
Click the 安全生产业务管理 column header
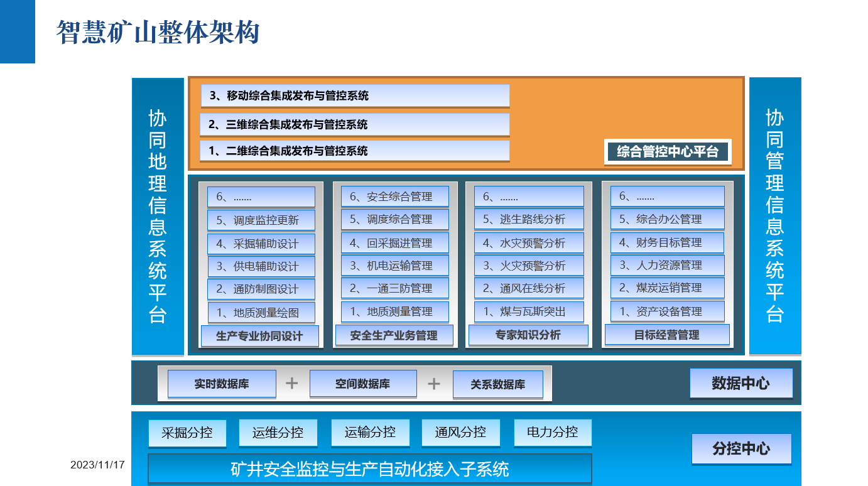[394, 335]
